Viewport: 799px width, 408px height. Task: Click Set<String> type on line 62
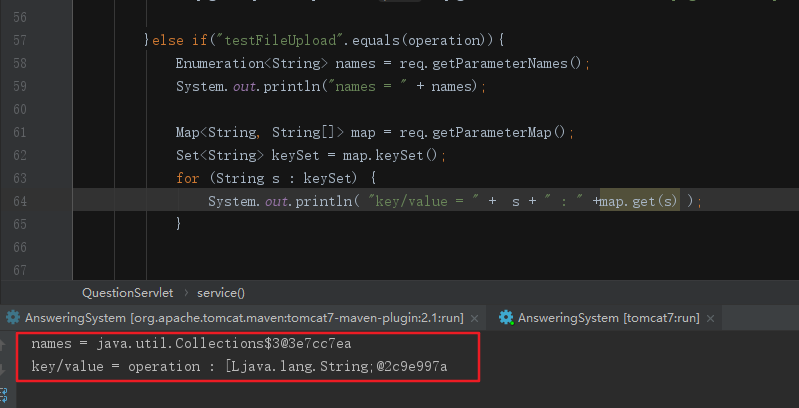220,155
